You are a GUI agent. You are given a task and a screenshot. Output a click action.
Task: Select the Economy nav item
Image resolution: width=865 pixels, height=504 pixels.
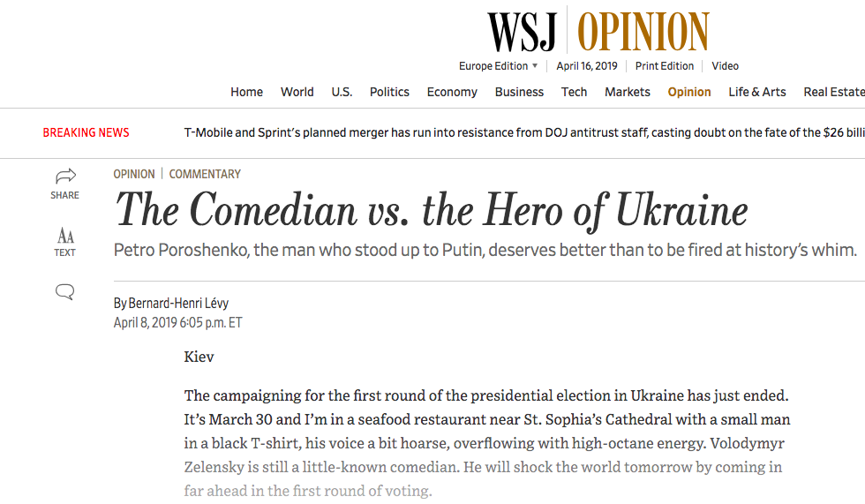pos(452,92)
